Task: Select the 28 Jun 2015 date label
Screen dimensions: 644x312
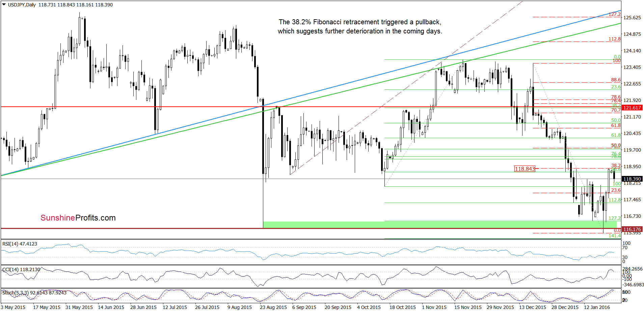Action: (143, 307)
